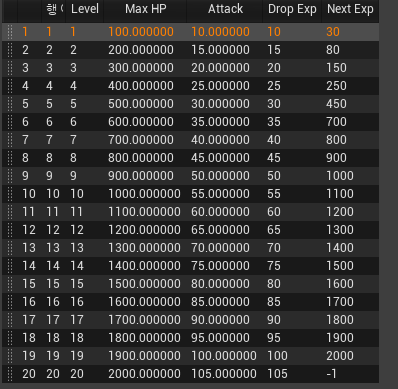Select the Max HP cell 1300.000000

coord(144,248)
